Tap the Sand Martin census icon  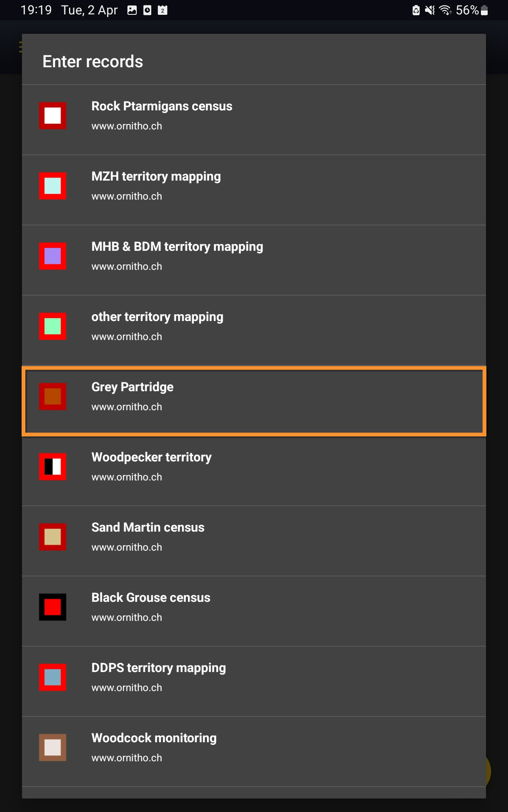click(52, 537)
